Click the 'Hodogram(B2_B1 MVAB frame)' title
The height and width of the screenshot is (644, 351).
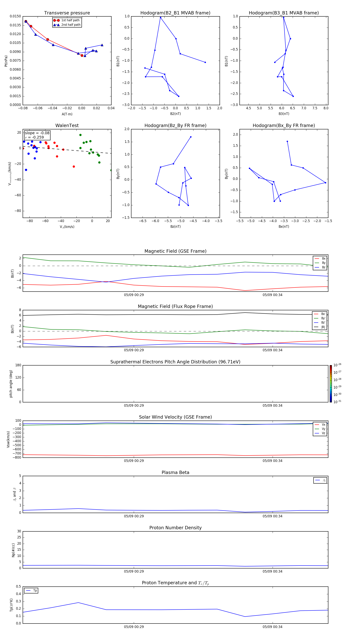pyautogui.click(x=175, y=13)
